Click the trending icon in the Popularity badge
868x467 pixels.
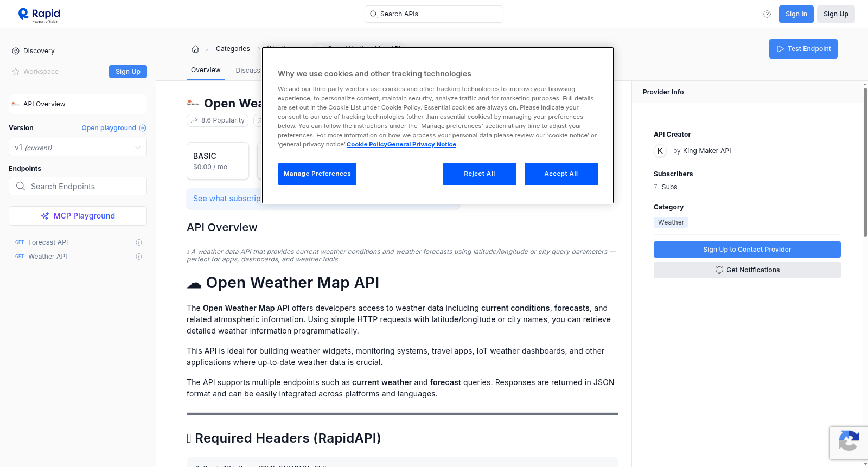click(194, 120)
